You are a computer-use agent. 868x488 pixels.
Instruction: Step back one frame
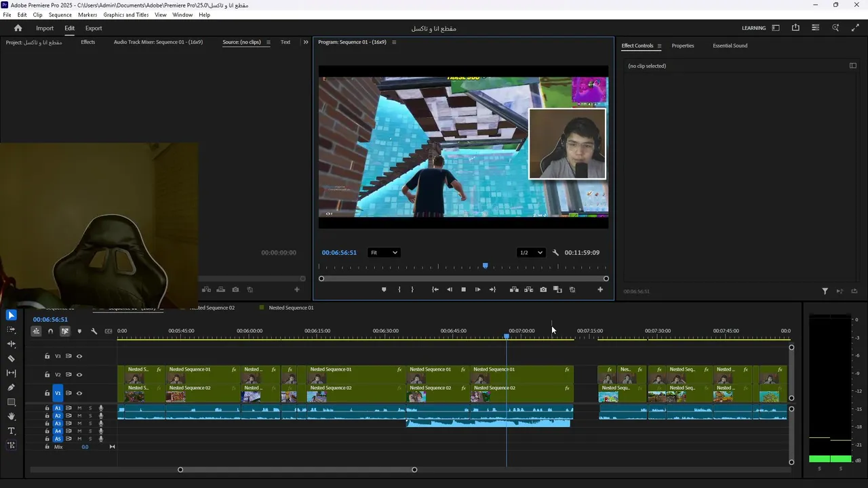pyautogui.click(x=449, y=289)
